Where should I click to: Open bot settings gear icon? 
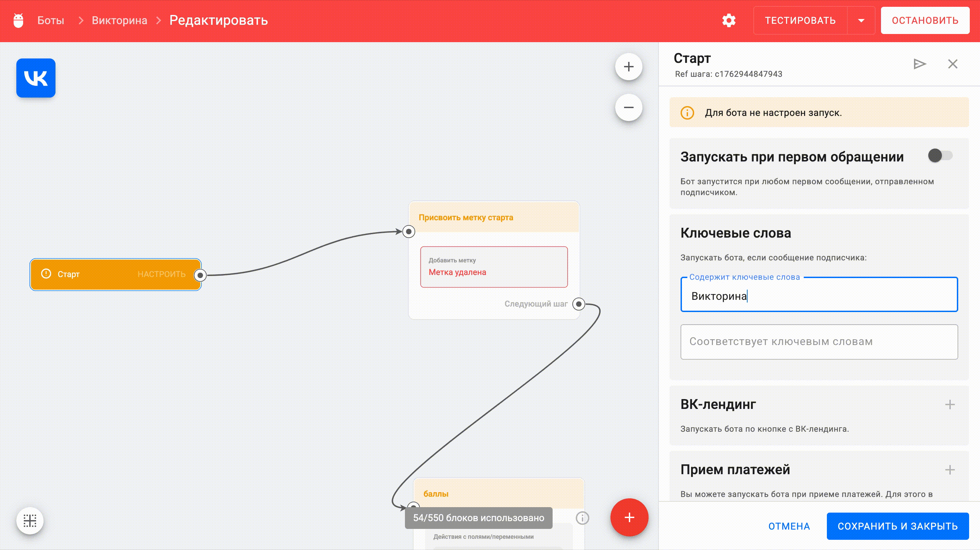pos(729,20)
